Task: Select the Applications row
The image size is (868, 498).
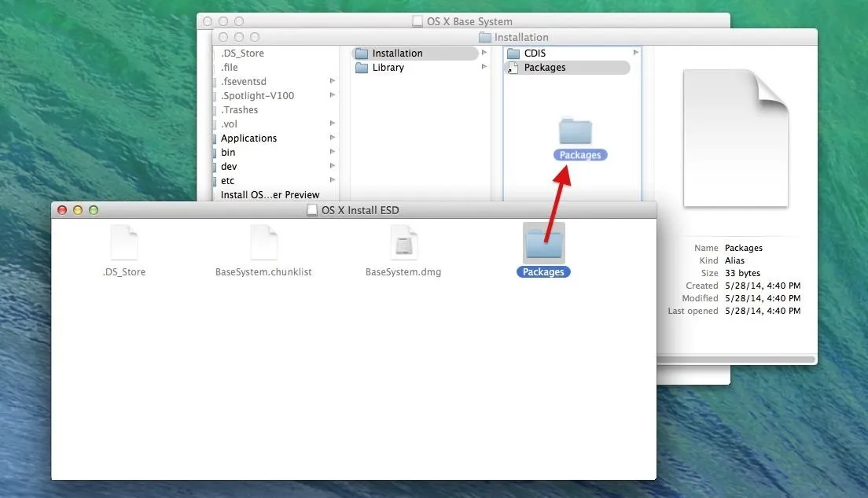Action: point(276,138)
